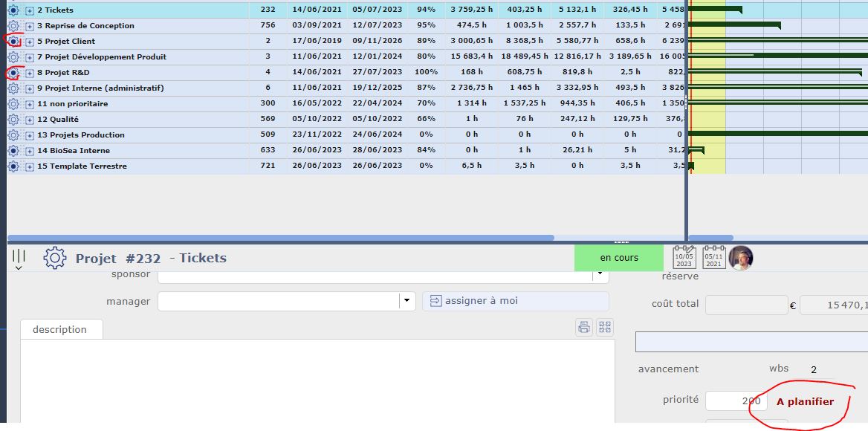Click the 10/05 2023 calendar icon

coord(684,258)
